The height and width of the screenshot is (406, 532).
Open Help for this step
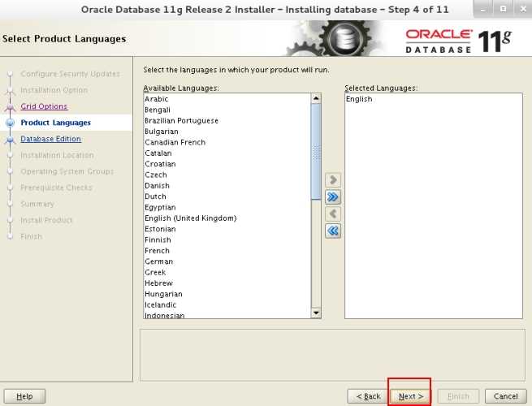click(x=24, y=396)
